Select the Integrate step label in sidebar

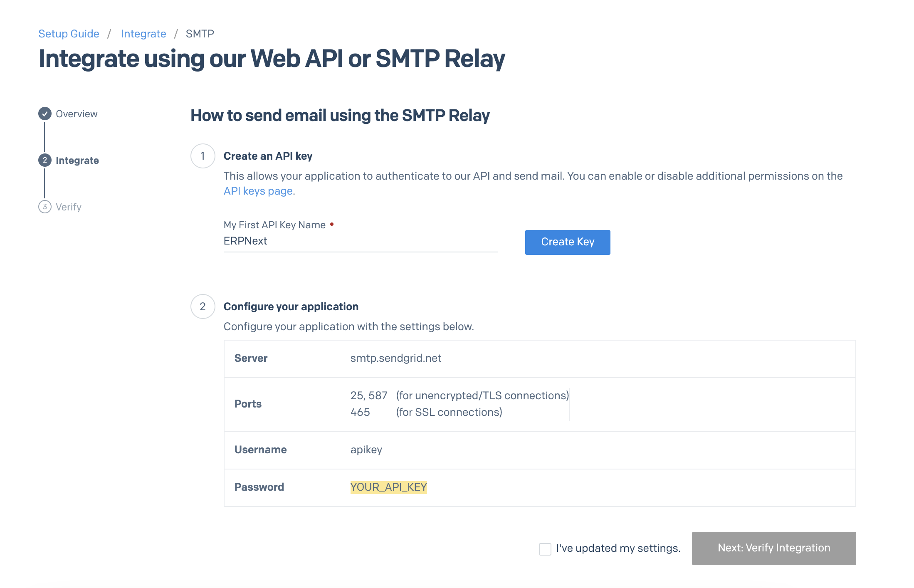(x=77, y=161)
